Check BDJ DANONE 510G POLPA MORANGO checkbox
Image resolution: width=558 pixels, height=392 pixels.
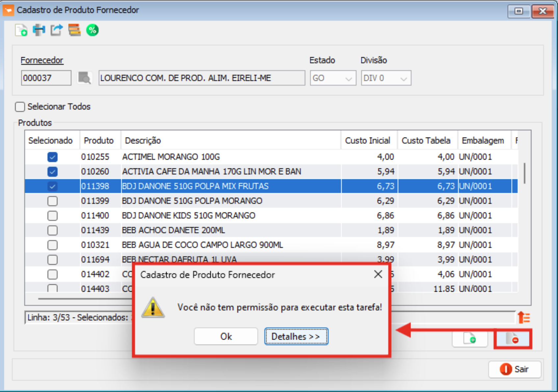[x=52, y=201]
